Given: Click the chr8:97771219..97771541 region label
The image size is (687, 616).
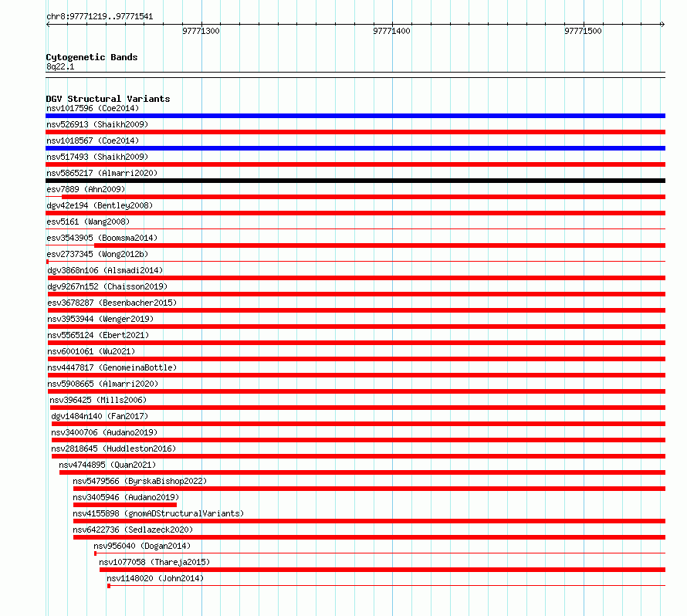Looking at the screenshot, I should coord(100,17).
